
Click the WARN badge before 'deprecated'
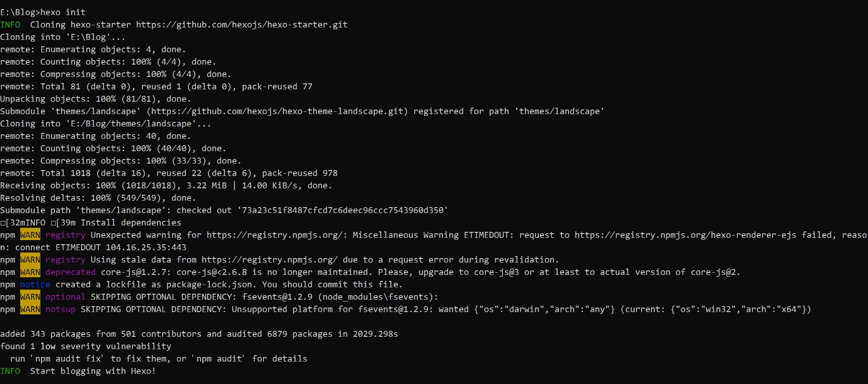point(30,272)
